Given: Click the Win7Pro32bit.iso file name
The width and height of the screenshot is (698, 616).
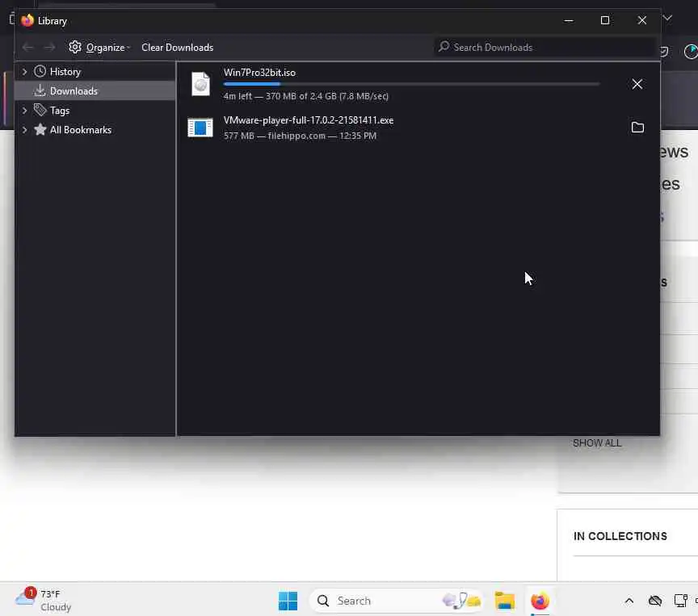Looking at the screenshot, I should (x=259, y=73).
